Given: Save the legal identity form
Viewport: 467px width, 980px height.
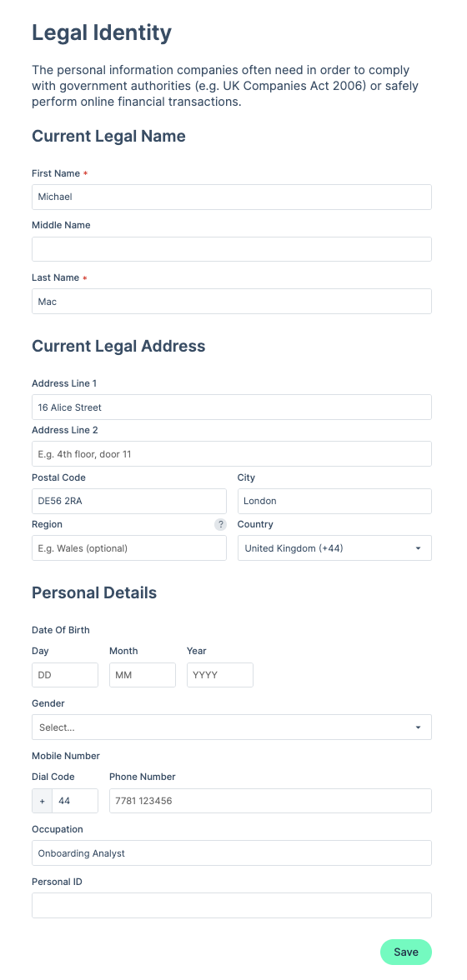Looking at the screenshot, I should pyautogui.click(x=406, y=952).
